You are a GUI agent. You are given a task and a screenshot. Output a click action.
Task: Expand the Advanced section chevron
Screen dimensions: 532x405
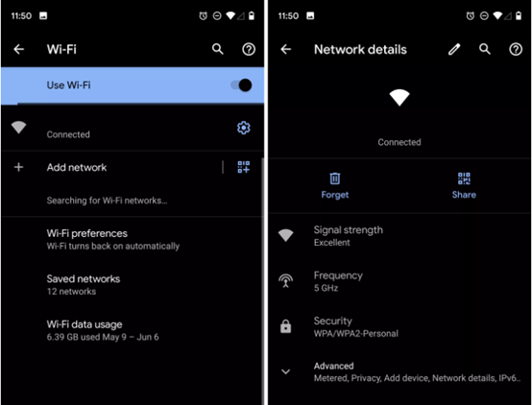[285, 371]
